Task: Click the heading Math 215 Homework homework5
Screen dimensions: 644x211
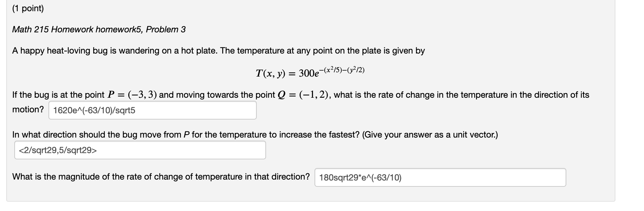Action: point(99,29)
